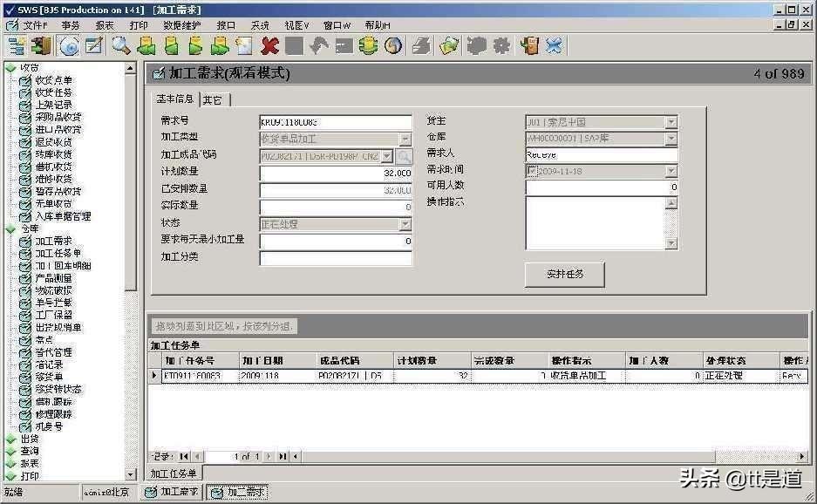Open the 报表 menu

105,25
